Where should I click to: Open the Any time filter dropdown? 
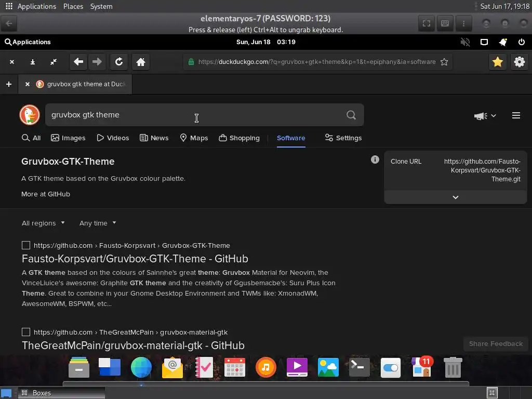[98, 223]
